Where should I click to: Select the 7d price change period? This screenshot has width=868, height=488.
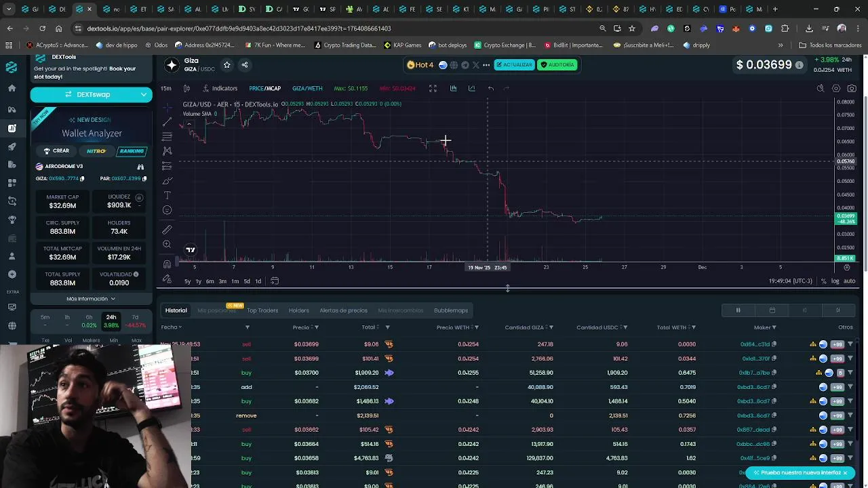(135, 321)
